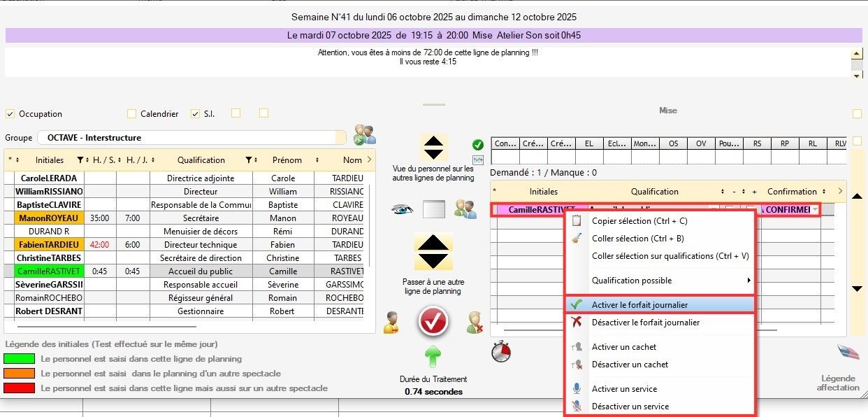The image size is (868, 417).
Task: Click the stopwatch timer icon
Action: pos(500,351)
